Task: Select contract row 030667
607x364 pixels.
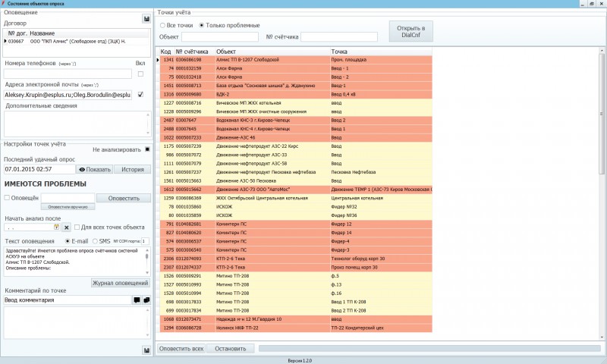Action: pyautogui.click(x=77, y=41)
